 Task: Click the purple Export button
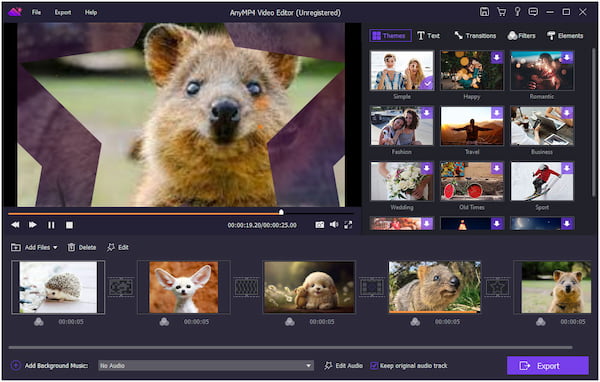pos(548,366)
